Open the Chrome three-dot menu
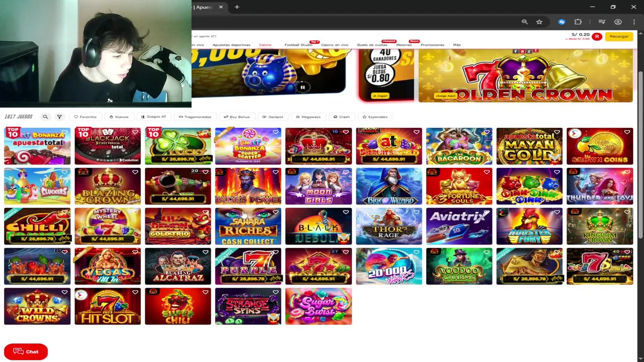The height and width of the screenshot is (362, 644). (x=634, y=22)
